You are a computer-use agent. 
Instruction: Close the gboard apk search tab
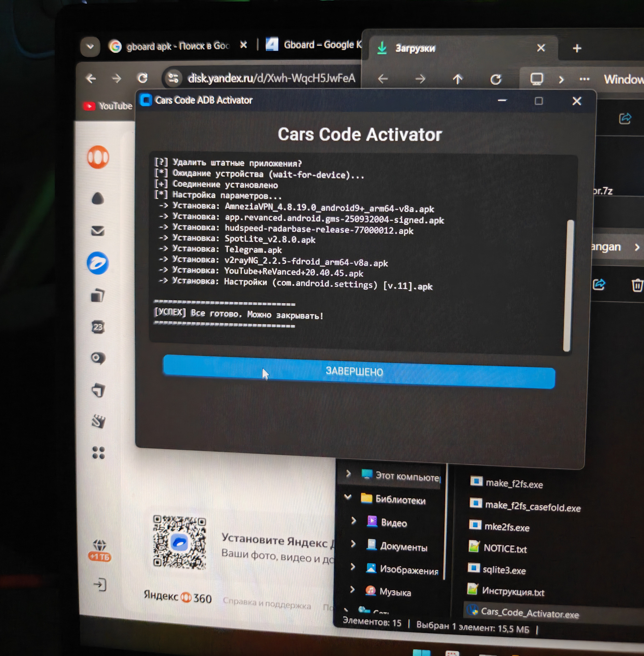pos(243,45)
